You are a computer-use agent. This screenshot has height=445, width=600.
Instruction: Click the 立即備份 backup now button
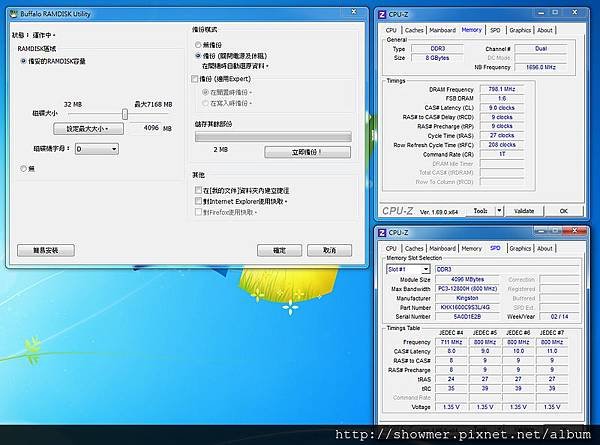click(307, 152)
